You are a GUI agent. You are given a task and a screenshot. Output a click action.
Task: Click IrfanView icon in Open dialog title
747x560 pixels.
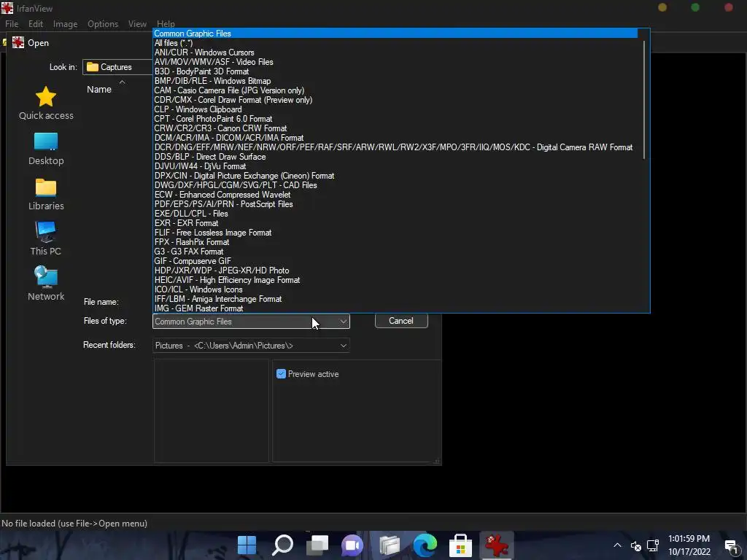[18, 43]
